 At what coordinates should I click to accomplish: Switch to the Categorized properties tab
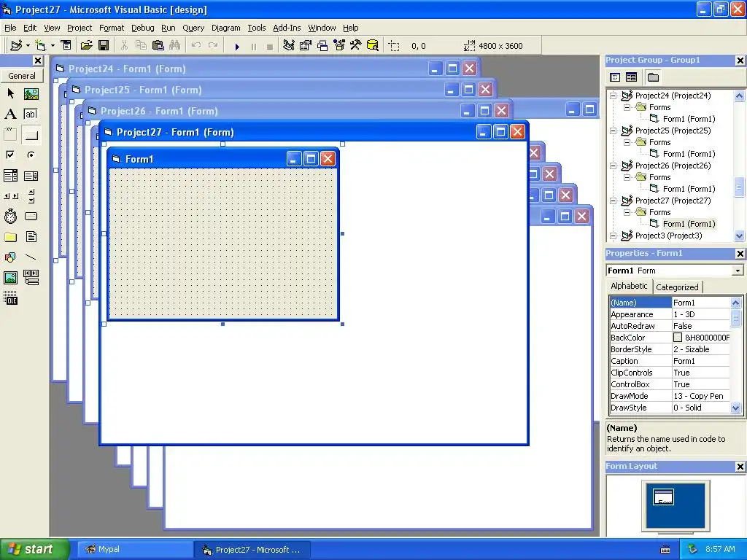(677, 287)
